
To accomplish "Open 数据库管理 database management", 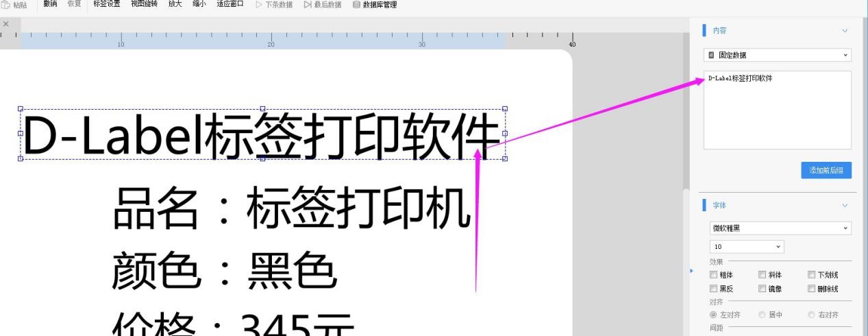I will click(x=375, y=5).
